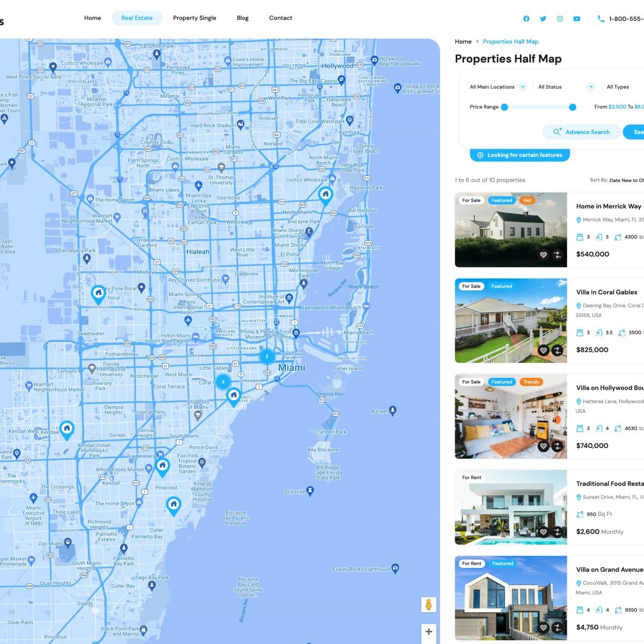644x644 pixels.
Task: Open the Instagram social icon
Action: 560,19
